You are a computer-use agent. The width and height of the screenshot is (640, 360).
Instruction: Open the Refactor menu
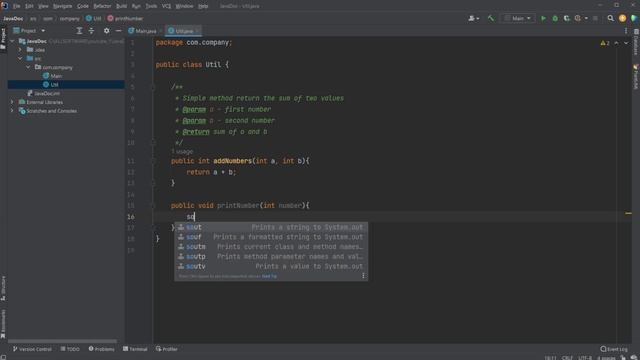point(102,6)
